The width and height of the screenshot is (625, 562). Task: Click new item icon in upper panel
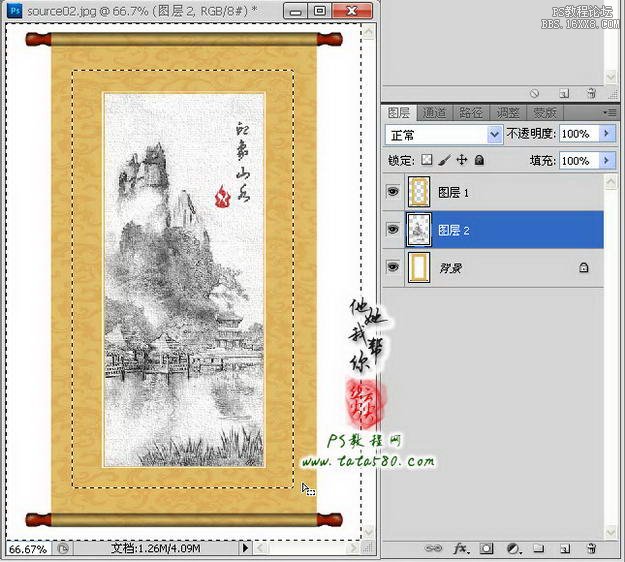(564, 93)
